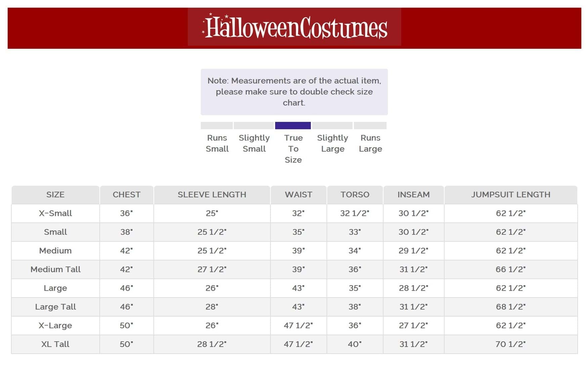
Task: Click the Slightly Large fit bar
Action: [332, 125]
